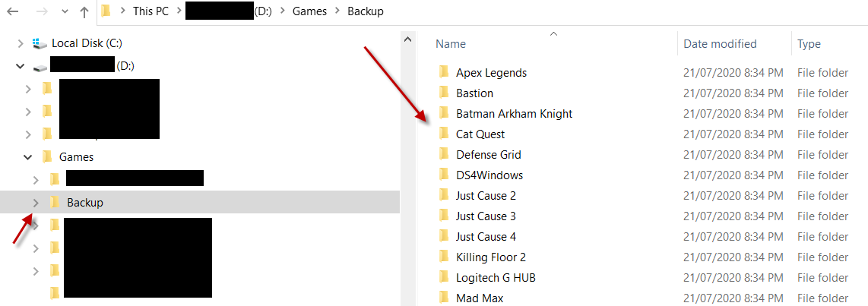This screenshot has width=868, height=306.
Task: Click DS4Windows folder icon
Action: coord(444,175)
